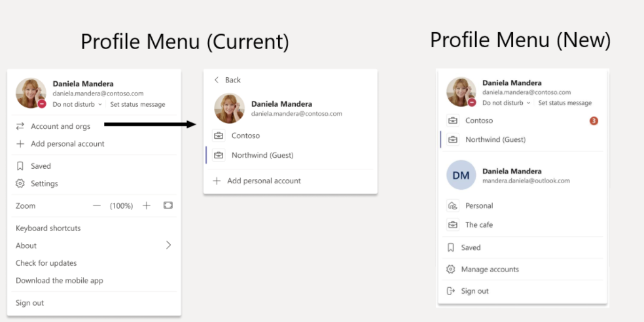
Task: Click Set status message in current menu
Action: point(137,104)
